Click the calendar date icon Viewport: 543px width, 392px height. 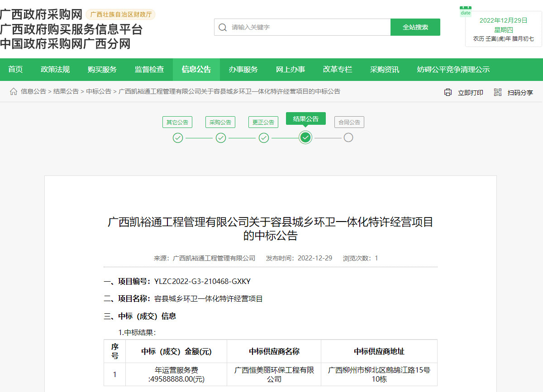point(466,11)
